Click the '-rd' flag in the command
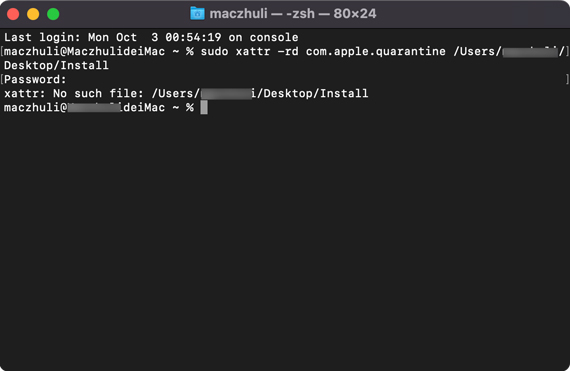 [x=288, y=52]
